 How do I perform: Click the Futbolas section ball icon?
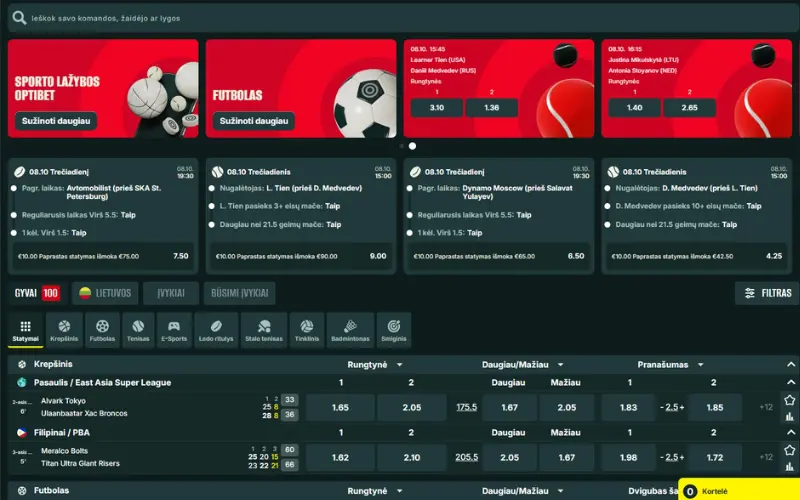22,491
